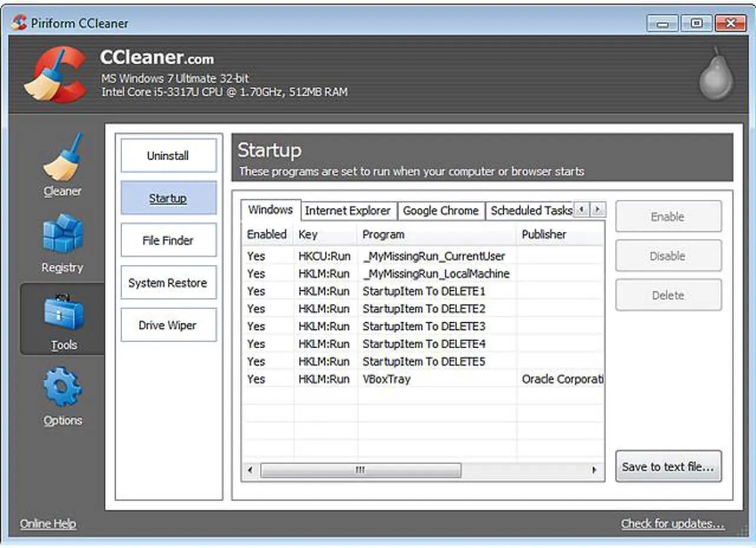Click the horizontal scrollbar thumb in the list
Image resolution: width=756 pixels, height=548 pixels.
click(360, 470)
